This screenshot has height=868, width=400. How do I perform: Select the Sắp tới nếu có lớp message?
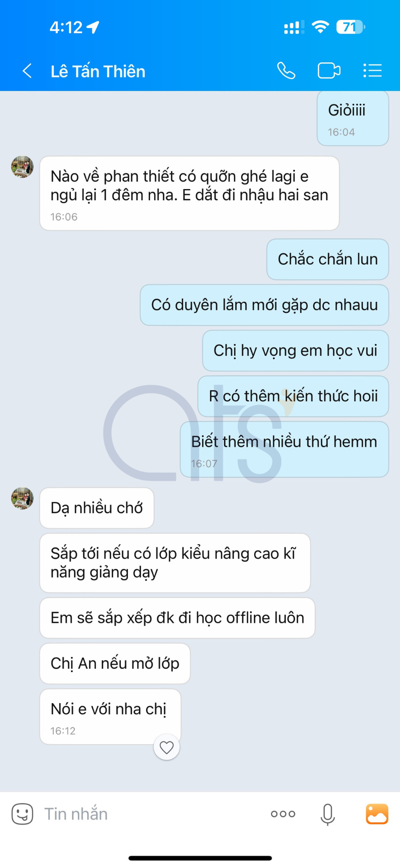175,563
